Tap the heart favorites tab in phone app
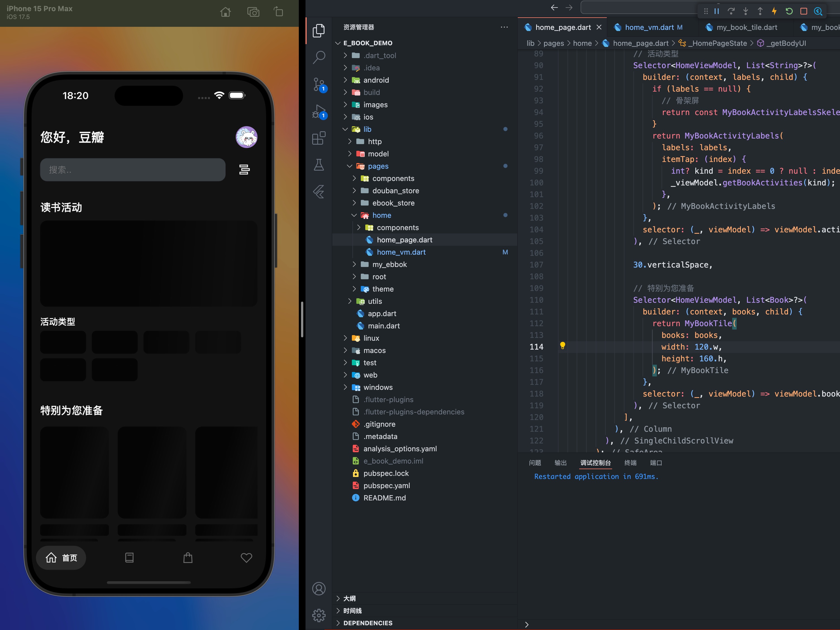Image resolution: width=840 pixels, height=630 pixels. point(247,557)
